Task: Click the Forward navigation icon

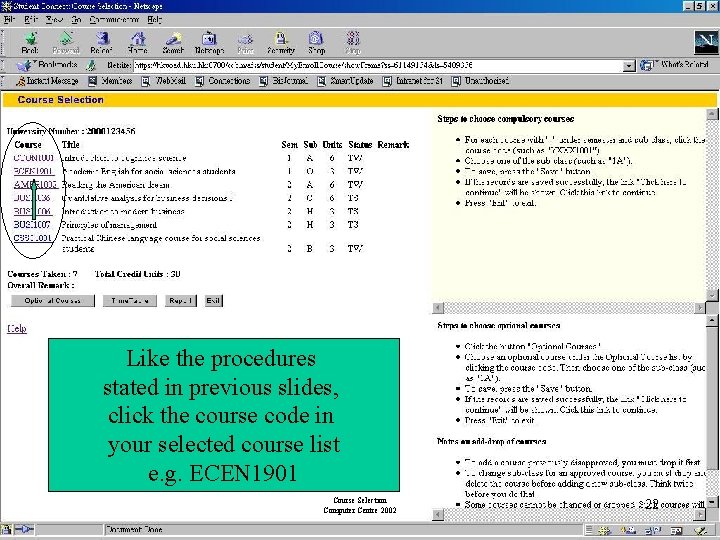Action: pos(66,43)
